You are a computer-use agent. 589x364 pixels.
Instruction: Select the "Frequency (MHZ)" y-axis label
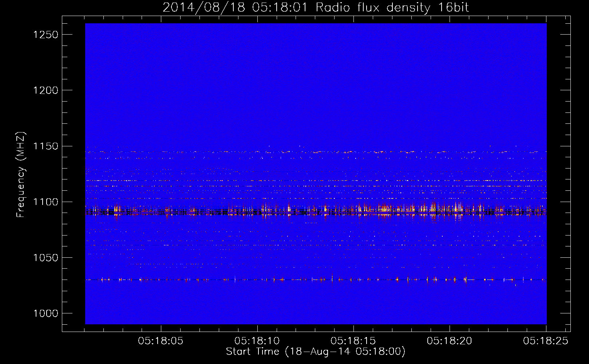click(x=21, y=175)
